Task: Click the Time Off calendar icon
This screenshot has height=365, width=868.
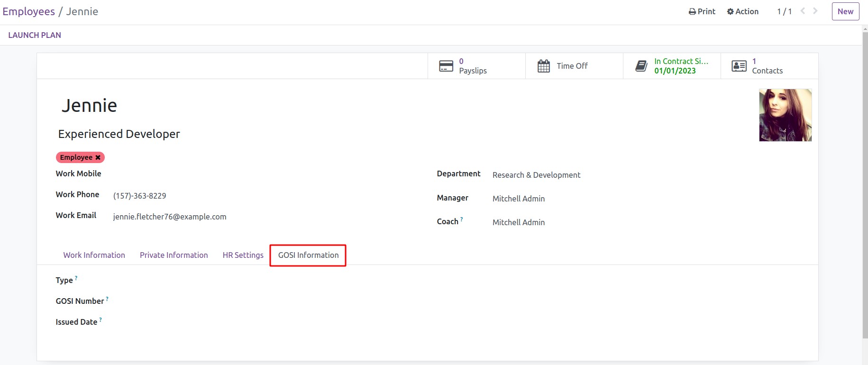Action: 544,66
